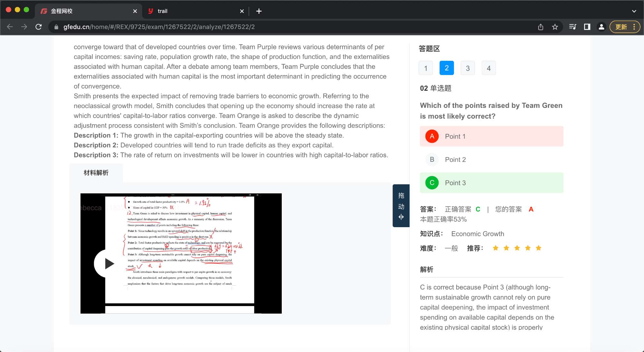Select answer option C Point 3
The height and width of the screenshot is (352, 644).
(x=491, y=183)
